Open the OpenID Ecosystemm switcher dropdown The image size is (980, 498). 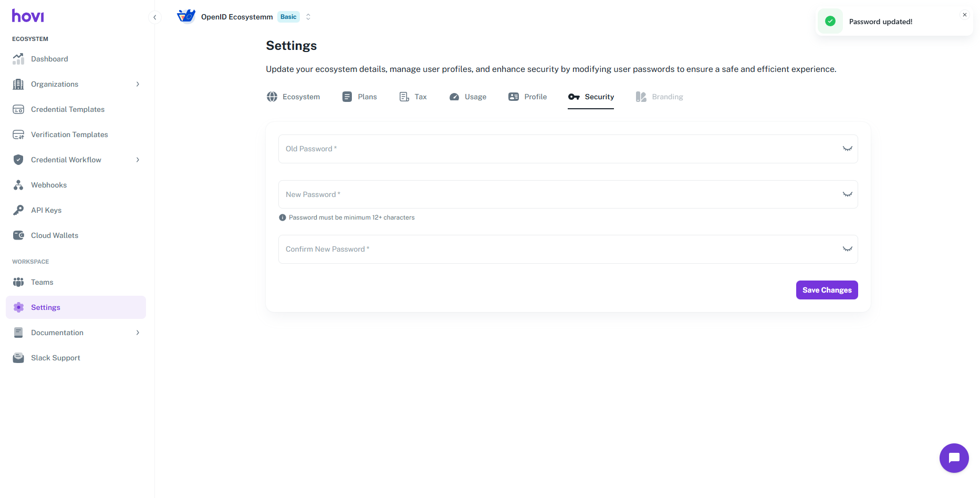pyautogui.click(x=308, y=17)
